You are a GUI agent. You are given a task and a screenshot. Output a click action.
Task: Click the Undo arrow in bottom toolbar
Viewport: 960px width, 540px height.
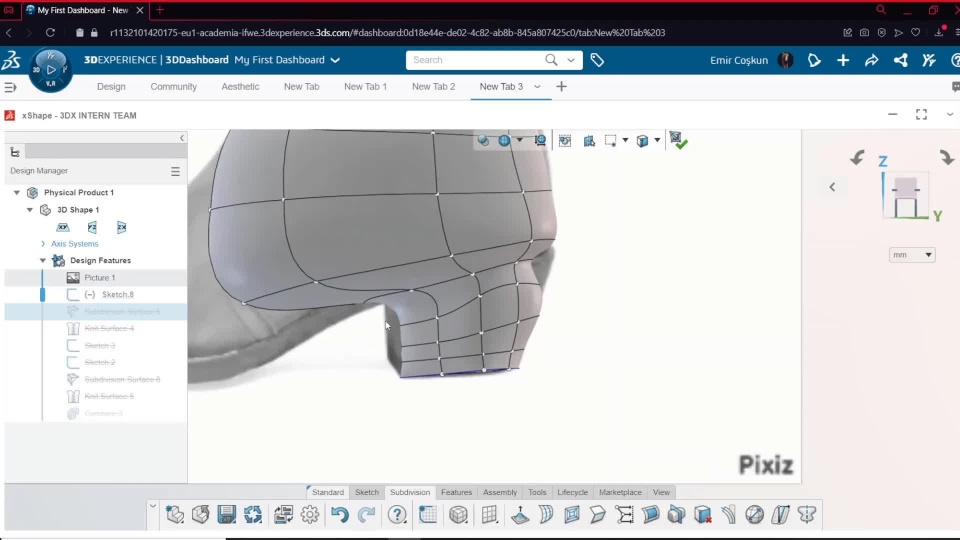click(x=340, y=515)
